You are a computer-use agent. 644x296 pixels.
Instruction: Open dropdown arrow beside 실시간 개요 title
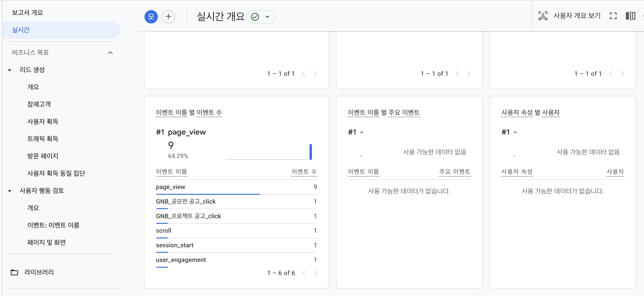tap(268, 17)
